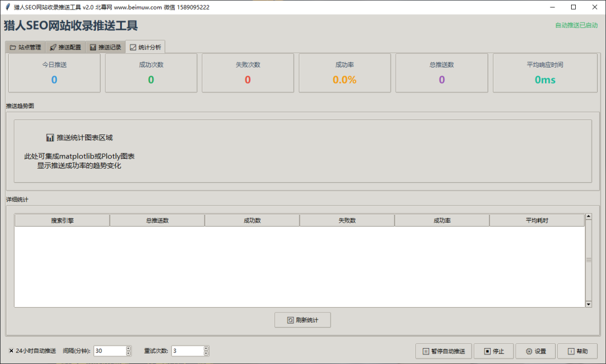Click the stop square icon

pos(486,352)
